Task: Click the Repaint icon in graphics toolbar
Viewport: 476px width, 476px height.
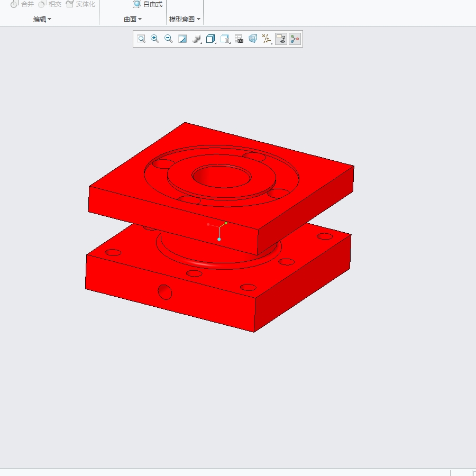Action: (182, 39)
